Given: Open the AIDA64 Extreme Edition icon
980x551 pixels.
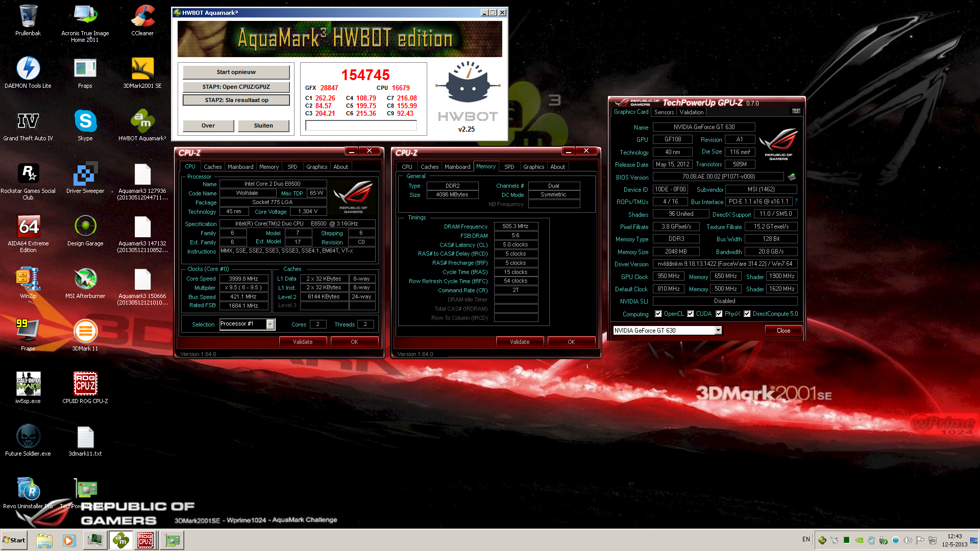Looking at the screenshot, I should click(x=28, y=234).
